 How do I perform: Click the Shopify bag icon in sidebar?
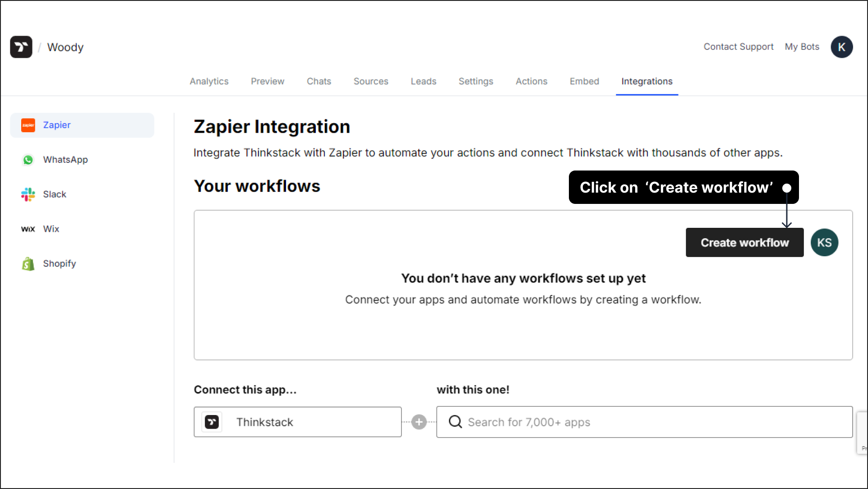pyautogui.click(x=28, y=264)
